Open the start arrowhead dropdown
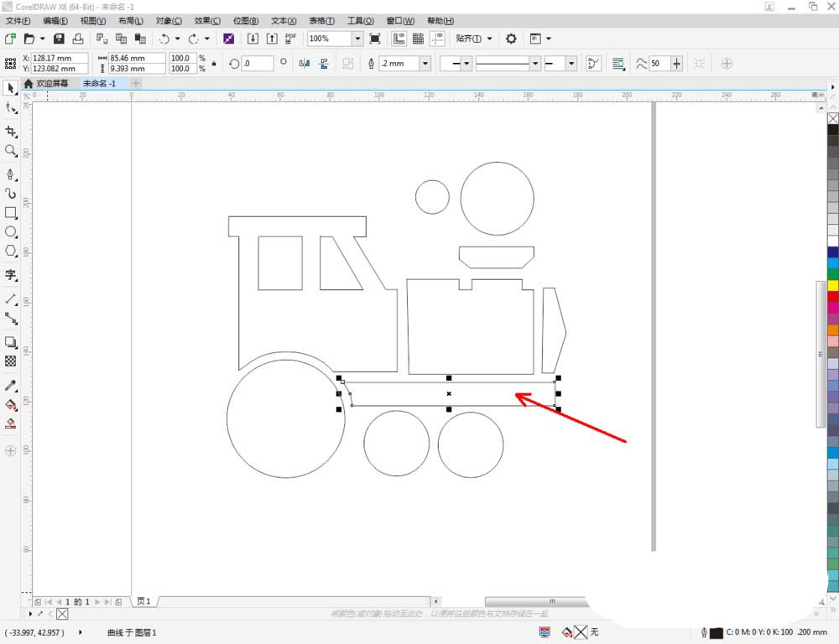The height and width of the screenshot is (644, 839). click(x=466, y=64)
